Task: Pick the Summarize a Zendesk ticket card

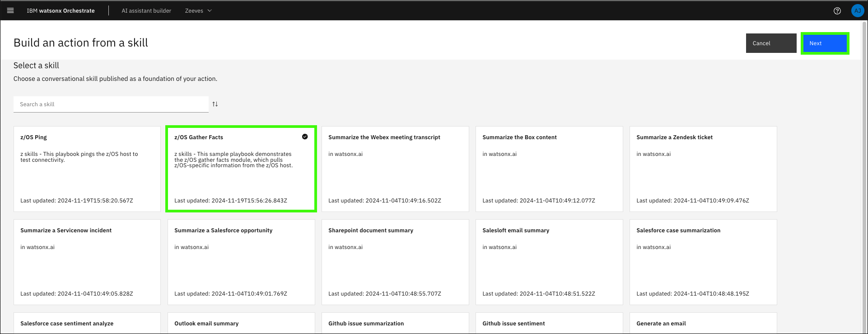Action: point(703,169)
